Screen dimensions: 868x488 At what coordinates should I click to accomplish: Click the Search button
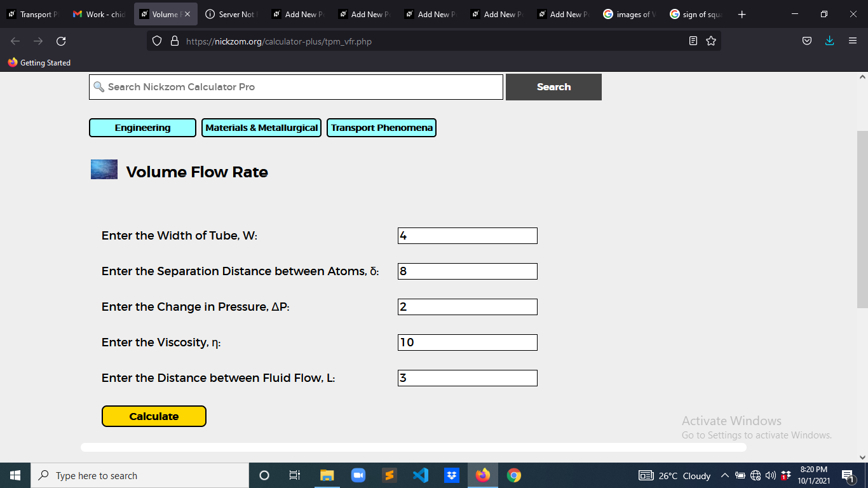pyautogui.click(x=553, y=87)
